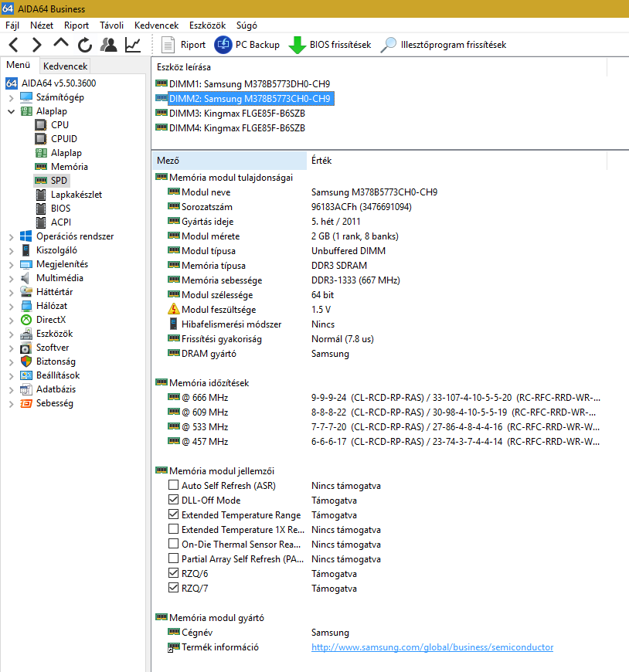Check BIOS frissítések

(330, 45)
